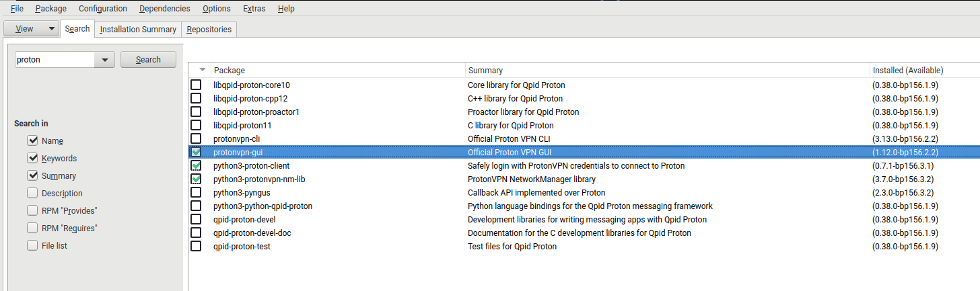Viewport: 980px width, 291px height.
Task: Click status box for python3-pyngus
Action: [x=196, y=192]
